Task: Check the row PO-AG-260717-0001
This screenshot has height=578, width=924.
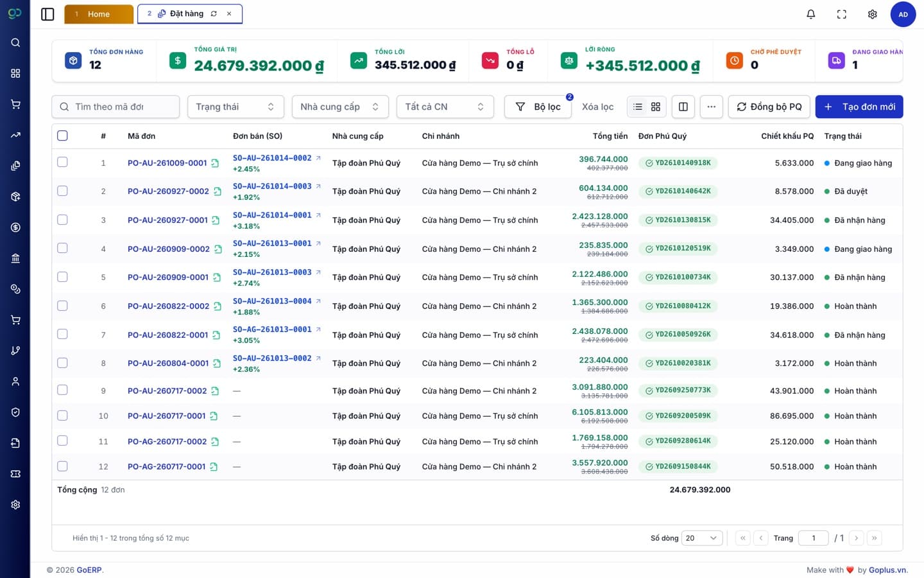Action: pyautogui.click(x=62, y=466)
